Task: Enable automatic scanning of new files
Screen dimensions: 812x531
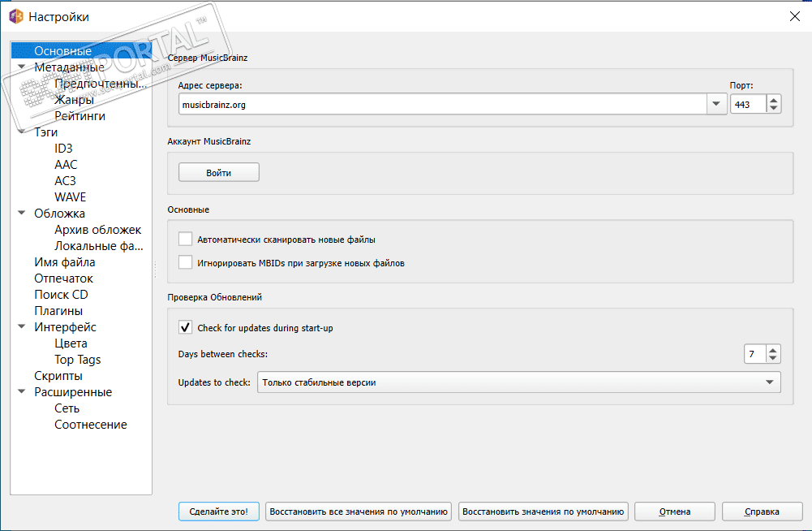Action: click(185, 240)
